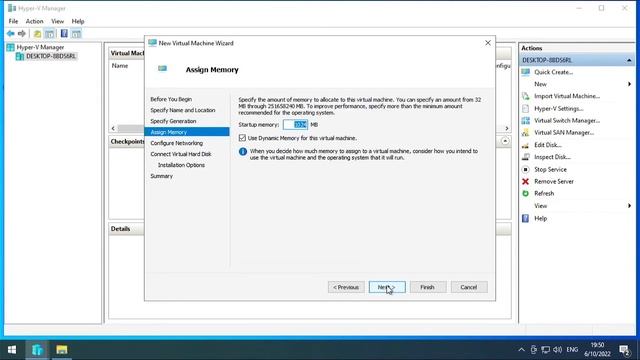Open the notification center icon

624,350
